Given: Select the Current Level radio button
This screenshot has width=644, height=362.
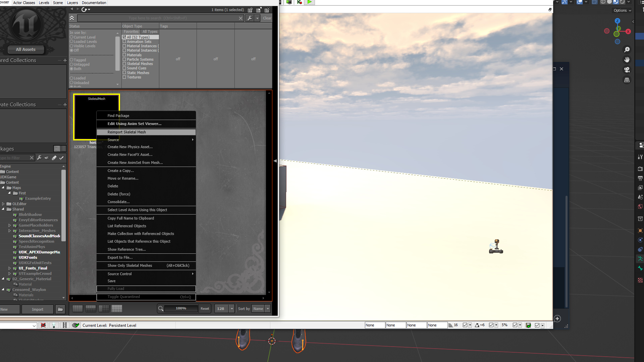Looking at the screenshot, I should pyautogui.click(x=71, y=37).
